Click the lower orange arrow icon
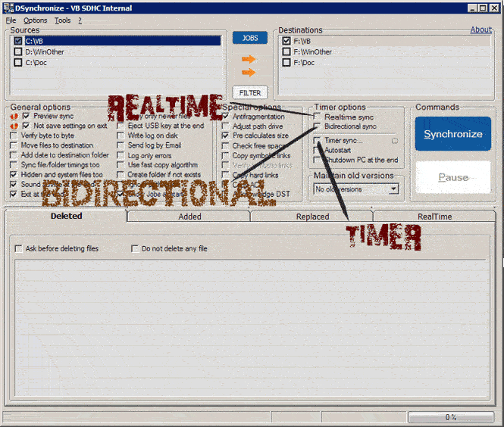Viewport: 504px width, 427px height. tap(249, 73)
